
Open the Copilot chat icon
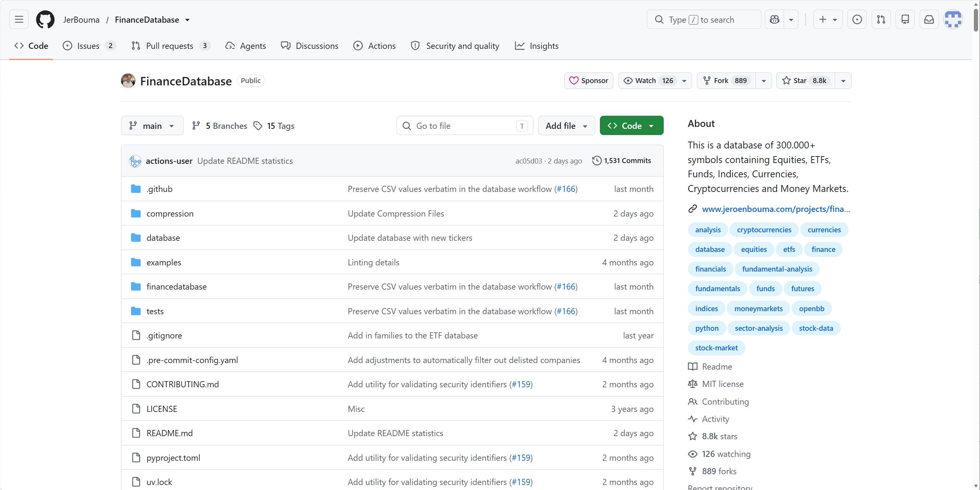point(774,19)
